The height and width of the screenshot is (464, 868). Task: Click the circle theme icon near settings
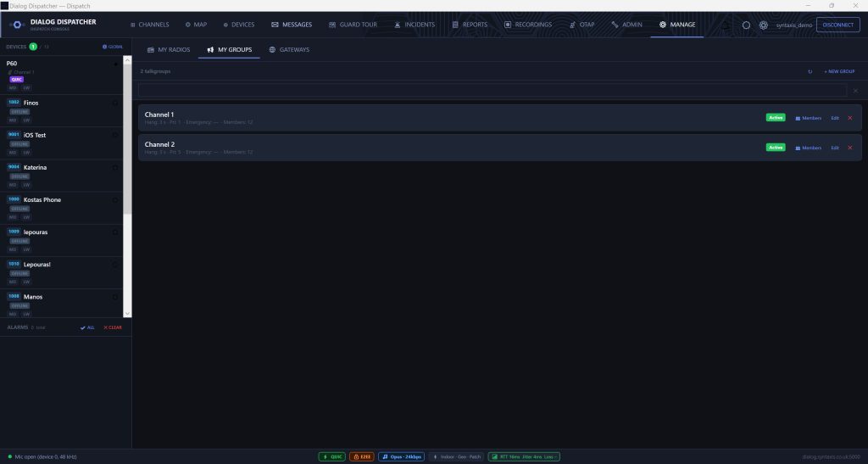tap(746, 25)
